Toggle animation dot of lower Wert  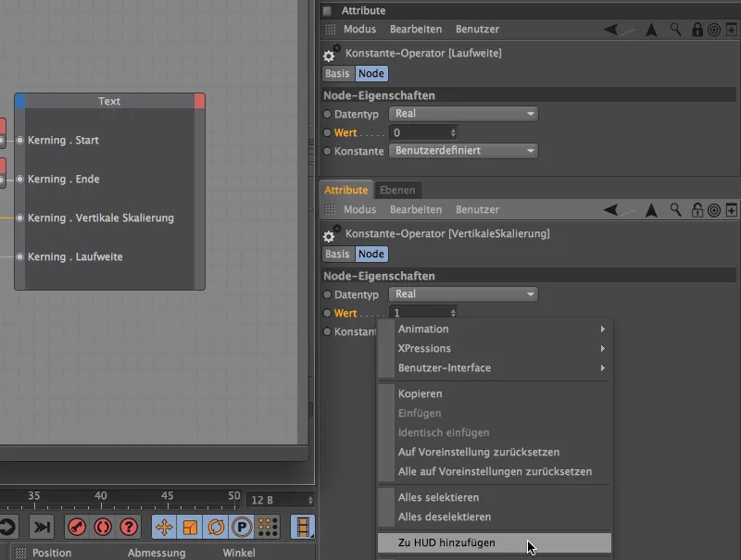327,313
